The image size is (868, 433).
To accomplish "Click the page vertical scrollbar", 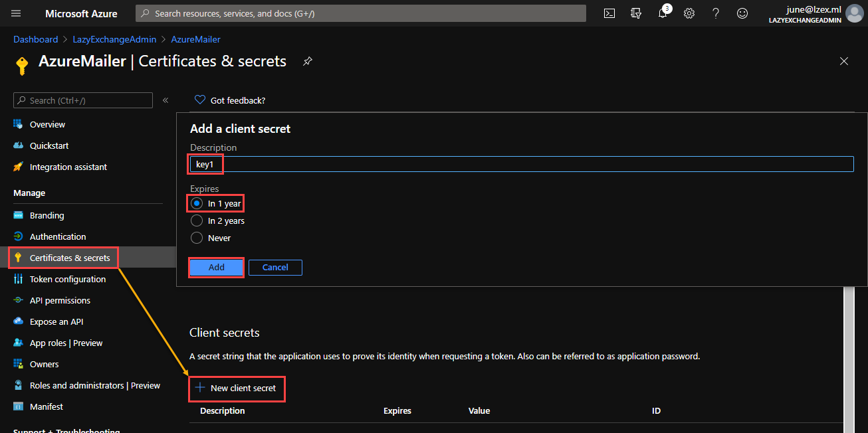I will pyautogui.click(x=849, y=359).
